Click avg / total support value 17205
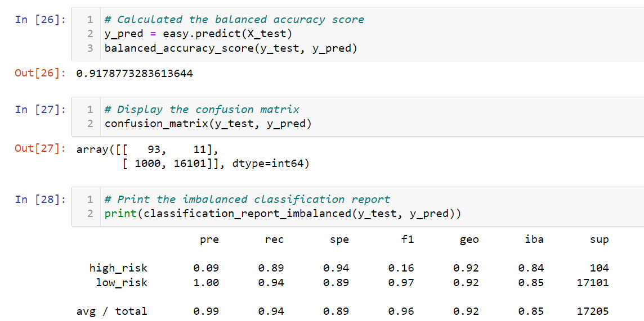644x321 pixels. [x=593, y=311]
